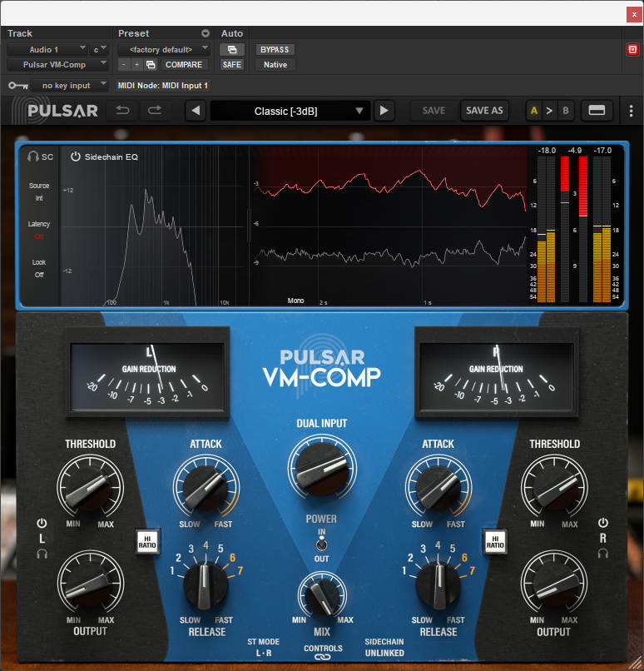The height and width of the screenshot is (671, 644).
Task: Open plugin automation enable dialog icon
Action: (232, 50)
